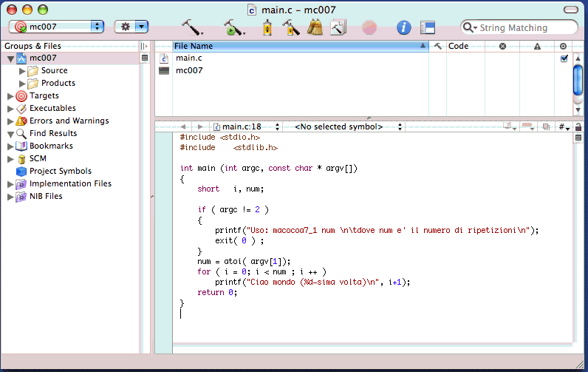
Task: Toggle target checkbox for main.c
Action: point(564,58)
